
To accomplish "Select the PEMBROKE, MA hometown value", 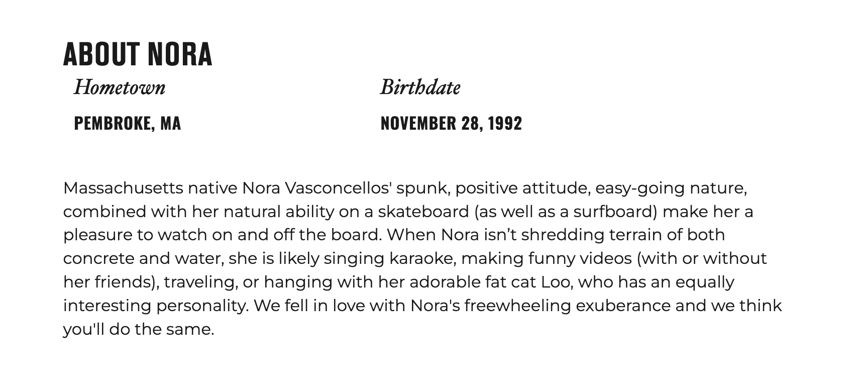I will (x=127, y=123).
